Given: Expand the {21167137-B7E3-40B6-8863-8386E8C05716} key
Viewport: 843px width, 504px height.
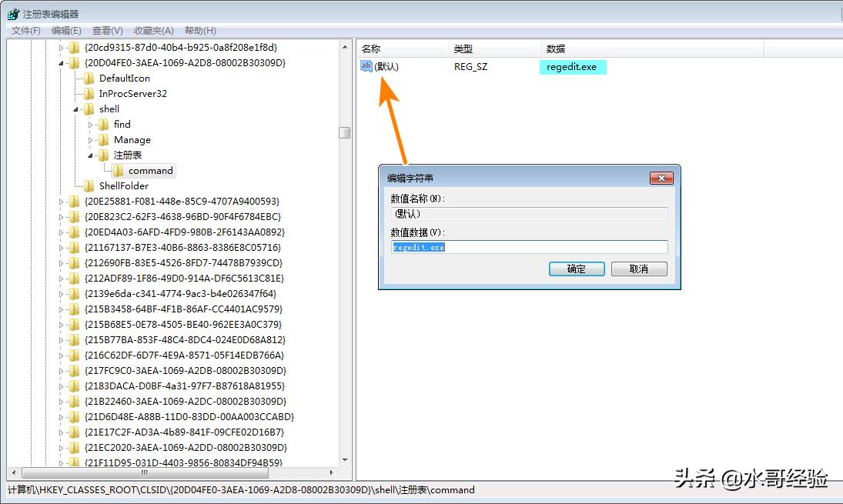Looking at the screenshot, I should 61,249.
